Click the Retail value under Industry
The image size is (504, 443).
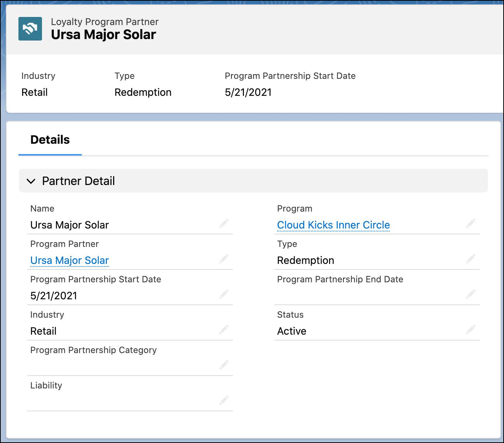tap(43, 331)
